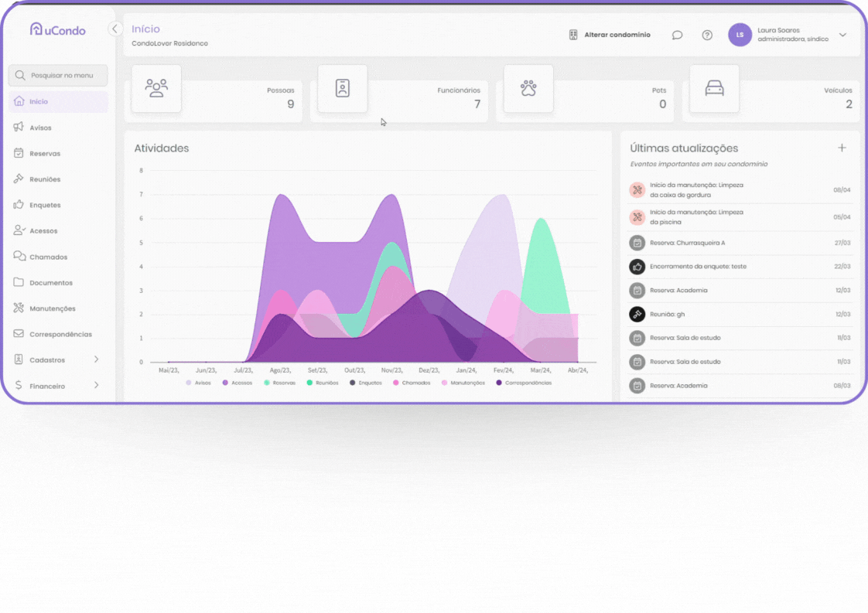Open 'Limpeza da caixa de gordura' update

(740, 189)
